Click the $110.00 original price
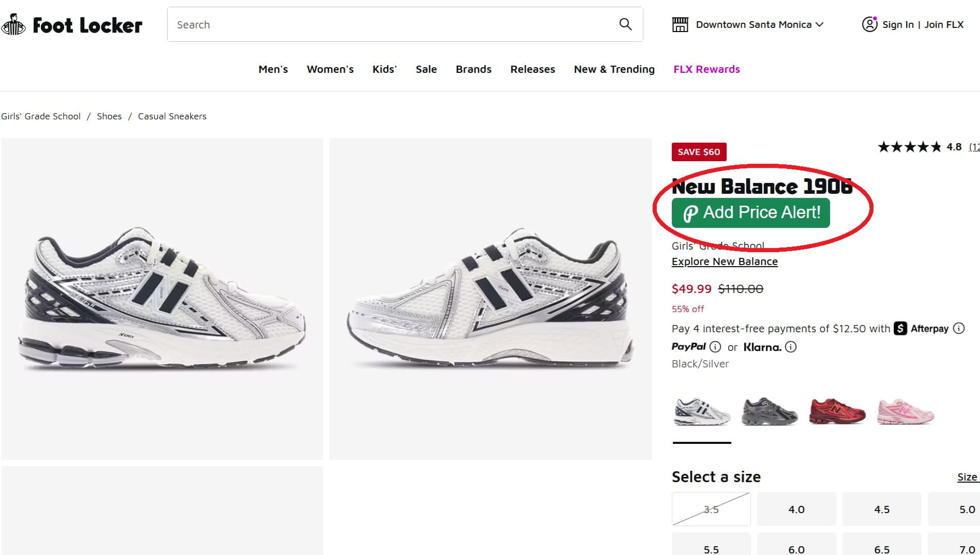The width and height of the screenshot is (980, 555). [x=741, y=289]
